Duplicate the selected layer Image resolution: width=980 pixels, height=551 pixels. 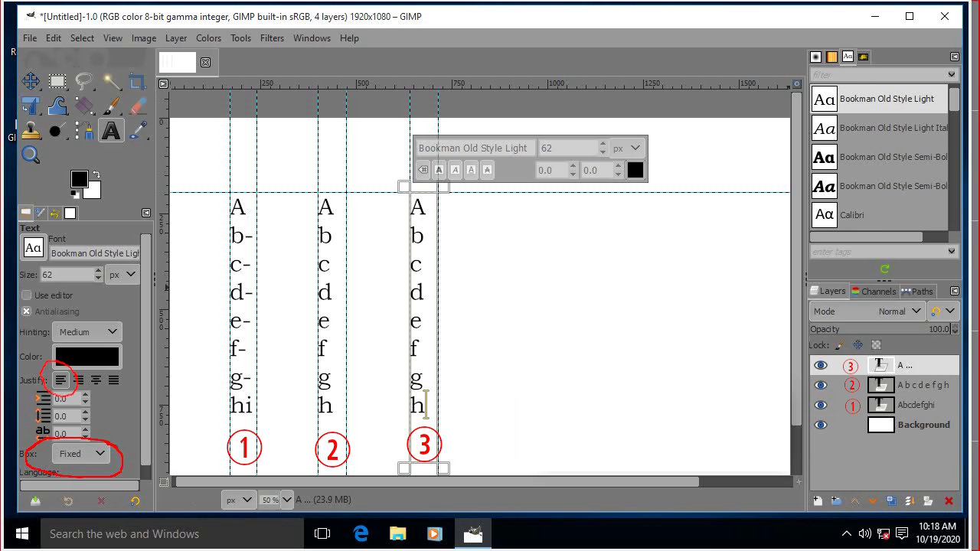(x=891, y=501)
